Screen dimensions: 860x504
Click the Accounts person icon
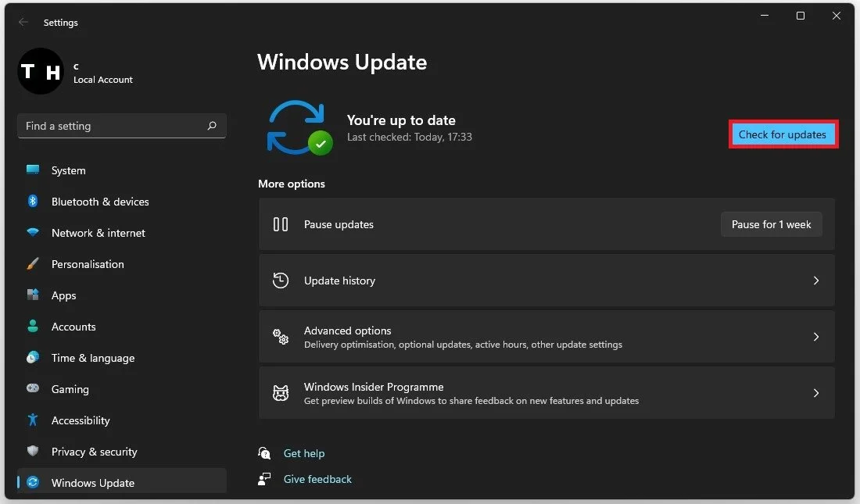(33, 326)
